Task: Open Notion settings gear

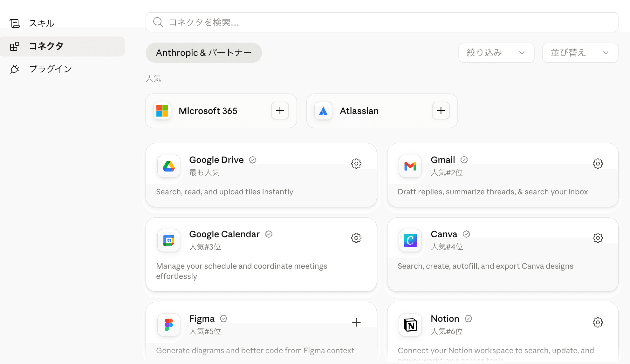Action: coord(598,322)
